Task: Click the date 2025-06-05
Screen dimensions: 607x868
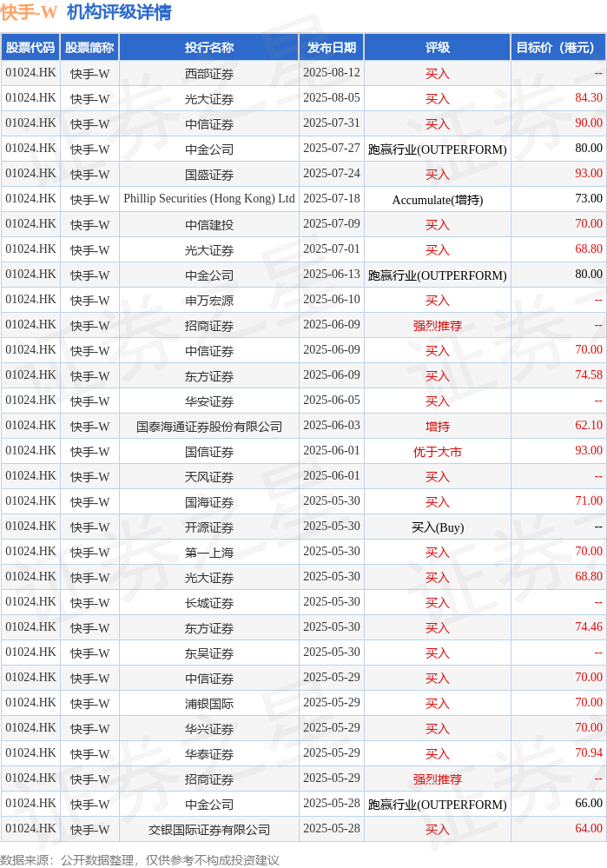Action: (332, 401)
